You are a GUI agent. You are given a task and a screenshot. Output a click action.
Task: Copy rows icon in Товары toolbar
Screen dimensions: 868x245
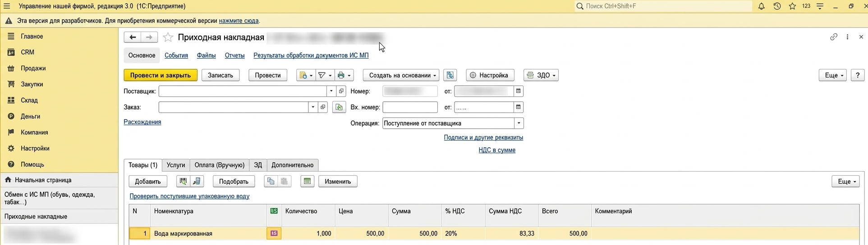click(x=271, y=181)
